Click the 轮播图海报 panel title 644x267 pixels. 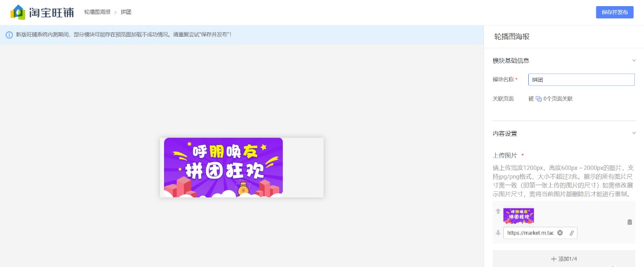[x=512, y=37]
